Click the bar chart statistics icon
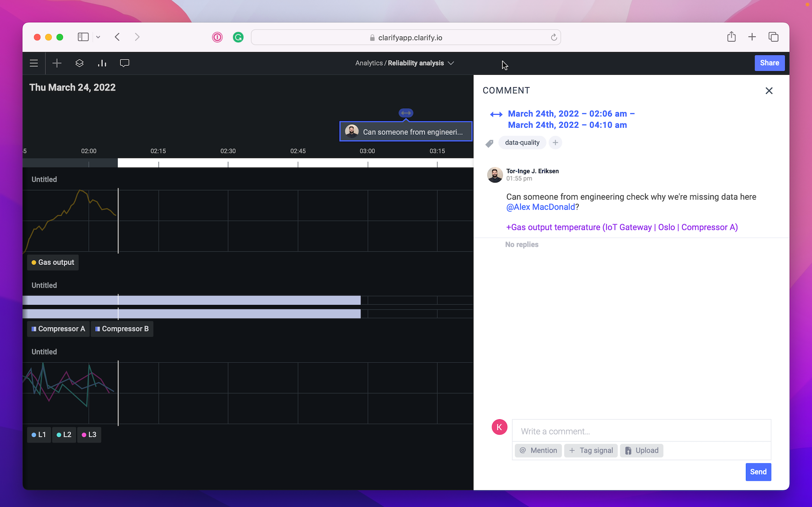812x507 pixels. tap(102, 63)
